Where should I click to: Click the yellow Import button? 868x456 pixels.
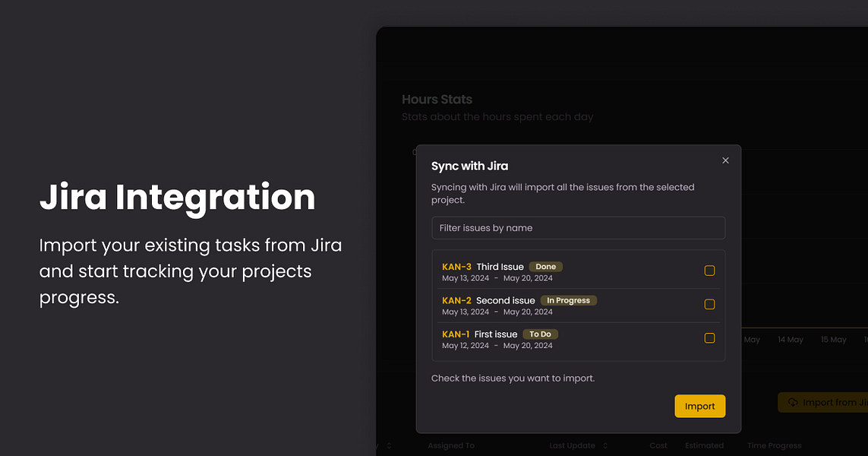click(x=699, y=406)
